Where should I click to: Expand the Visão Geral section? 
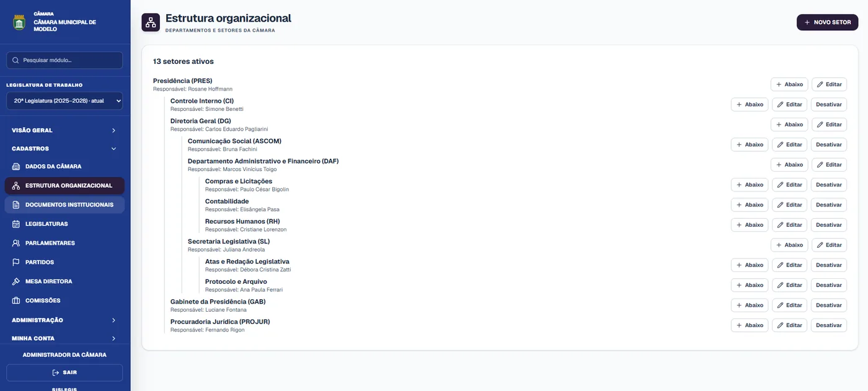click(x=64, y=131)
